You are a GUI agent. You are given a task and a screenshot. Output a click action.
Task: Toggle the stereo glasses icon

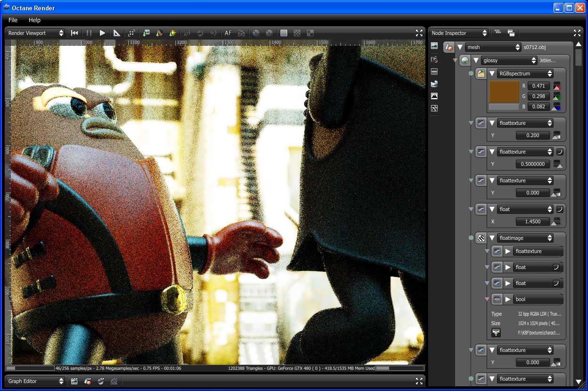click(x=241, y=33)
